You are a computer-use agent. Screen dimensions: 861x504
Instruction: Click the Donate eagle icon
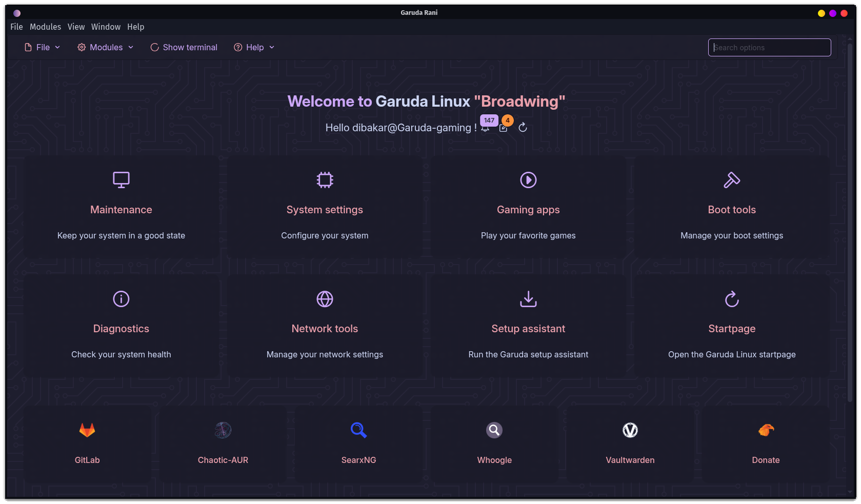point(766,430)
